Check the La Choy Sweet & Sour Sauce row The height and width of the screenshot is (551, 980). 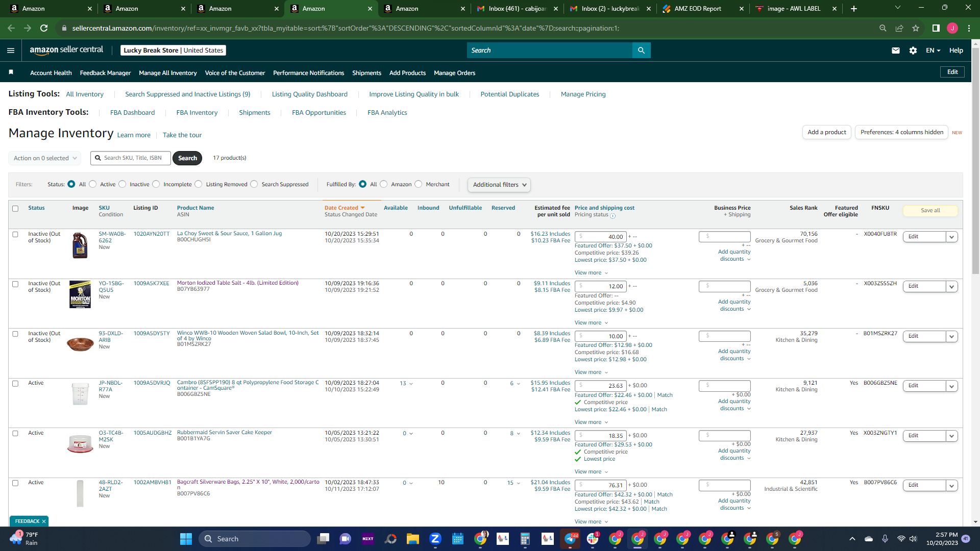pos(15,235)
